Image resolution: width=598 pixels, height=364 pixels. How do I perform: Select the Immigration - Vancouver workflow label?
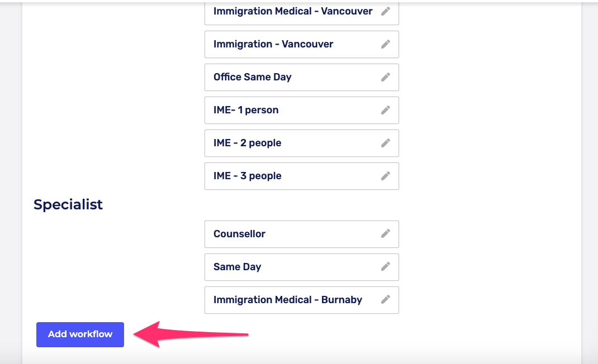273,44
